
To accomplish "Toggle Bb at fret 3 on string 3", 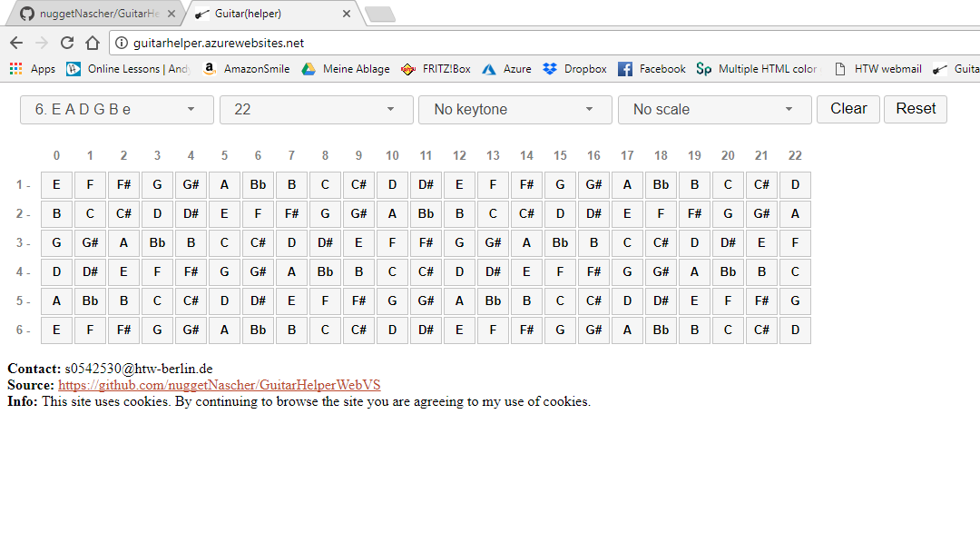I will pyautogui.click(x=157, y=243).
